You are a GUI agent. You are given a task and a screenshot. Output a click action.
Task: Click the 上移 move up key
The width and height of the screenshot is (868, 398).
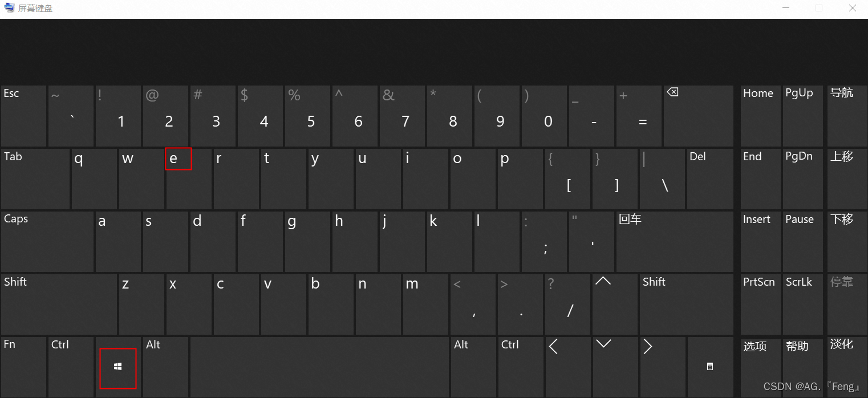point(847,178)
